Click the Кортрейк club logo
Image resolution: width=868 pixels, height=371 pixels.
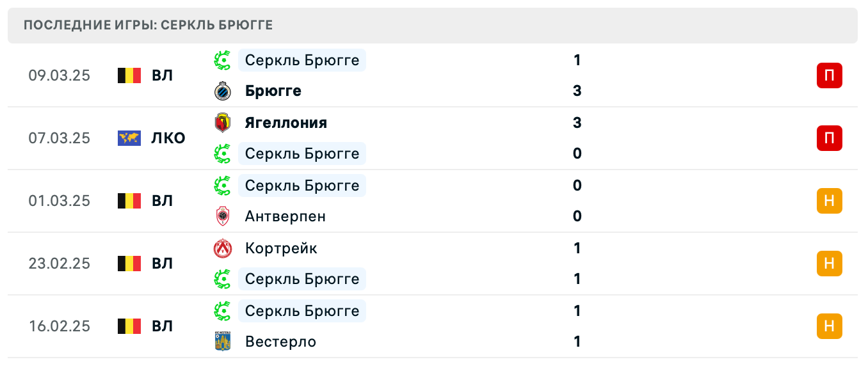[x=223, y=248]
